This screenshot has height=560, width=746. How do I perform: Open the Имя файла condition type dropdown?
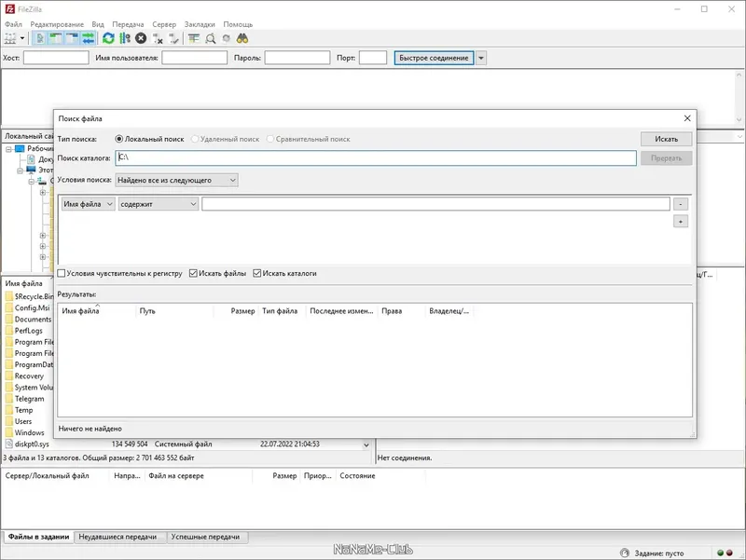pos(88,204)
